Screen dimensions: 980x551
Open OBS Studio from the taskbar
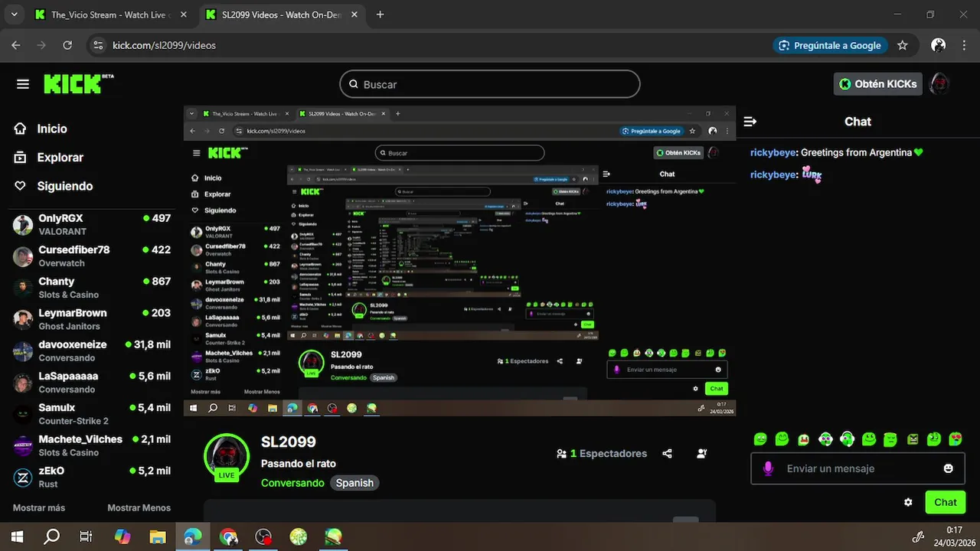pos(263,536)
